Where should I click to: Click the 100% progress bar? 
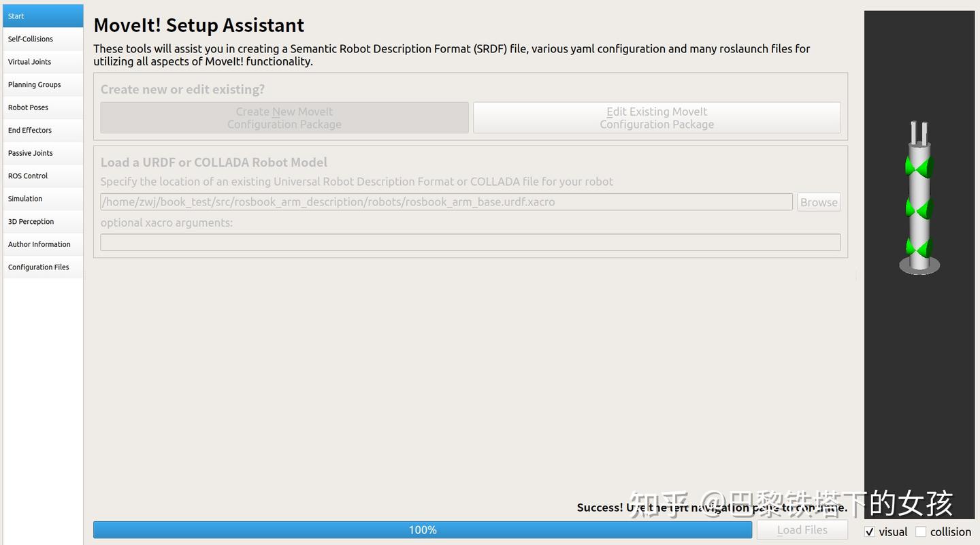(x=422, y=529)
